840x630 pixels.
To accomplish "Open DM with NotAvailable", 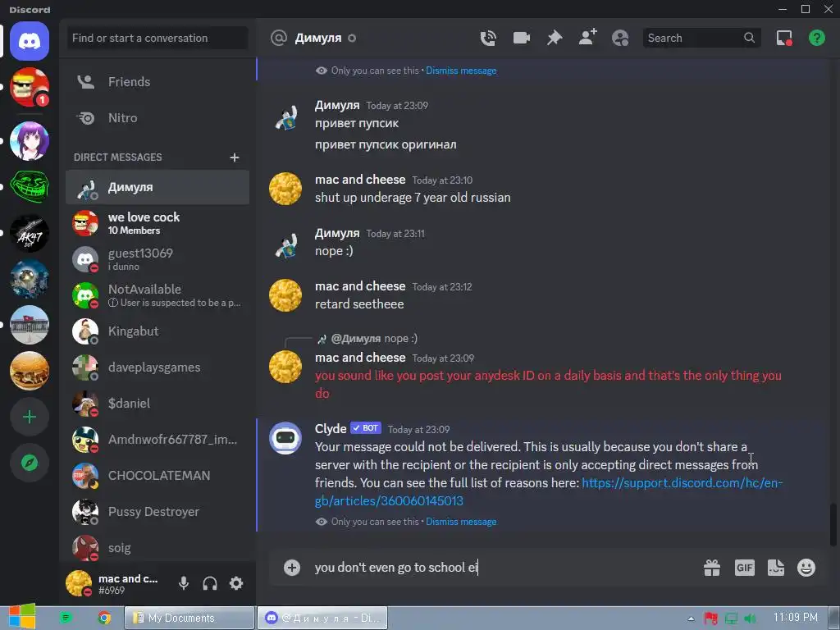I will [157, 295].
